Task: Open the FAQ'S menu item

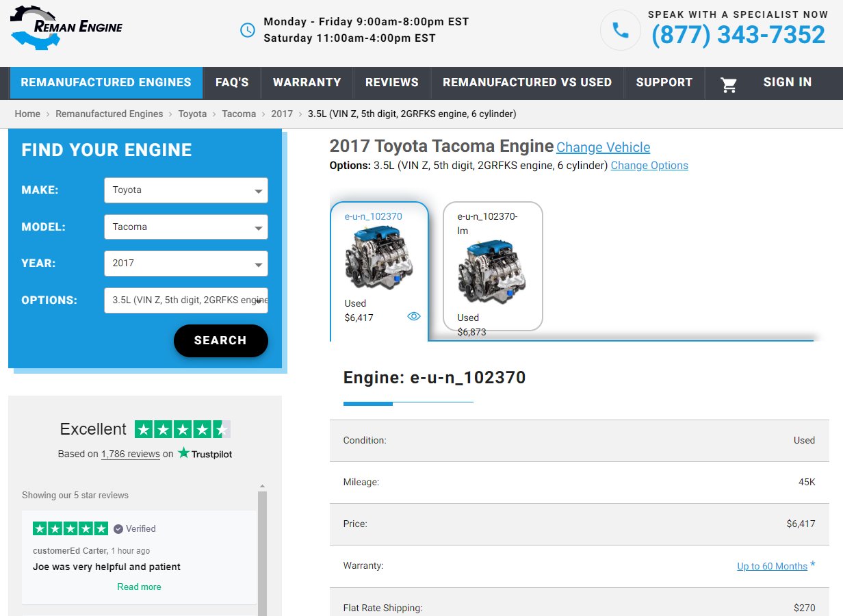Action: coord(232,83)
